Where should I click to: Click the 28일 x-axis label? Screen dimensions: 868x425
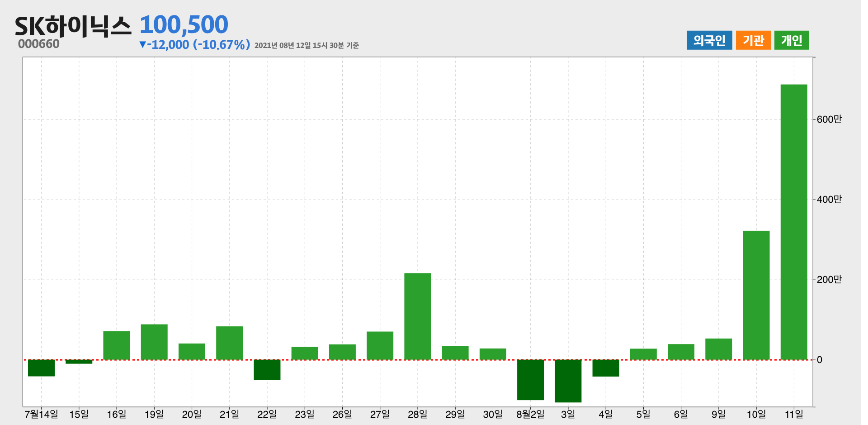[418, 414]
